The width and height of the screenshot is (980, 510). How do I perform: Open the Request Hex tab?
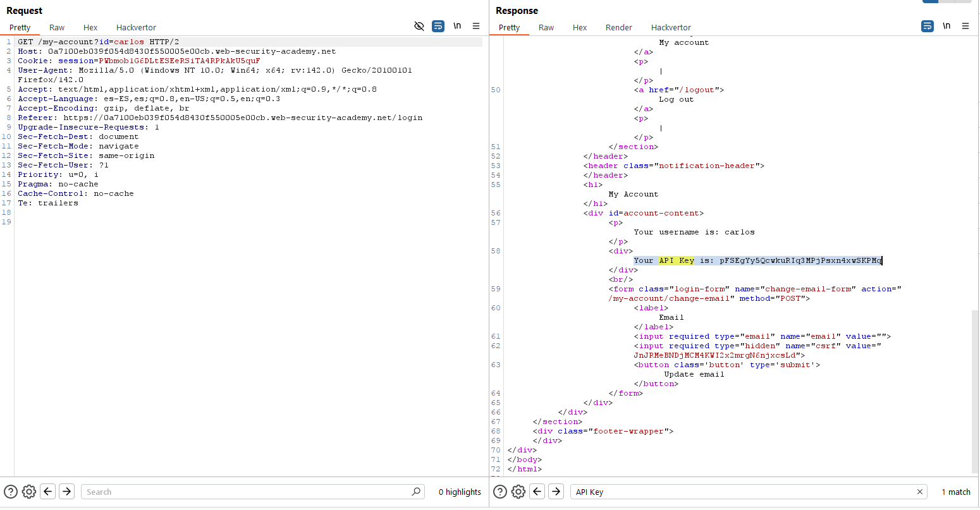[x=90, y=27]
